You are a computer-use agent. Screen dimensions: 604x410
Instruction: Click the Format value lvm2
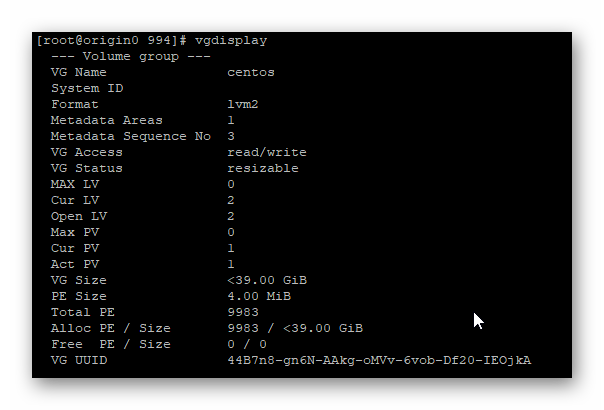243,104
